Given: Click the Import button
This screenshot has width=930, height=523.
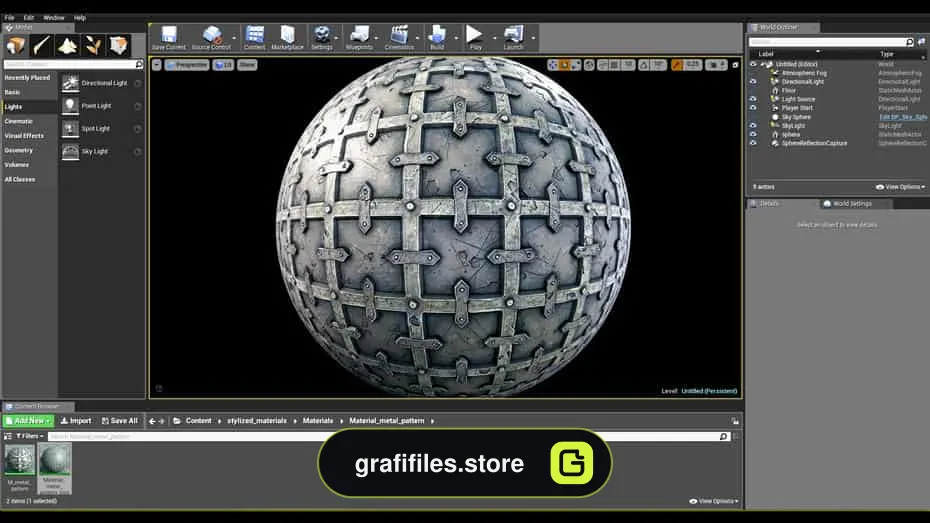Looking at the screenshot, I should pos(76,421).
